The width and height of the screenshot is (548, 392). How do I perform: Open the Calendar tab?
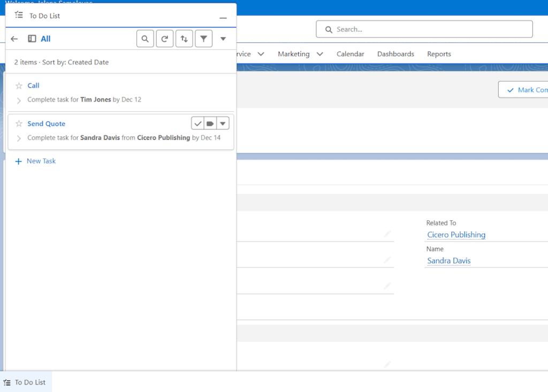pyautogui.click(x=350, y=53)
